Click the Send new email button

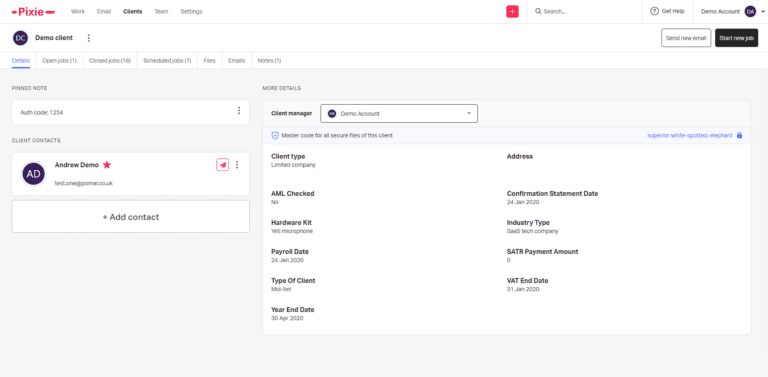686,38
